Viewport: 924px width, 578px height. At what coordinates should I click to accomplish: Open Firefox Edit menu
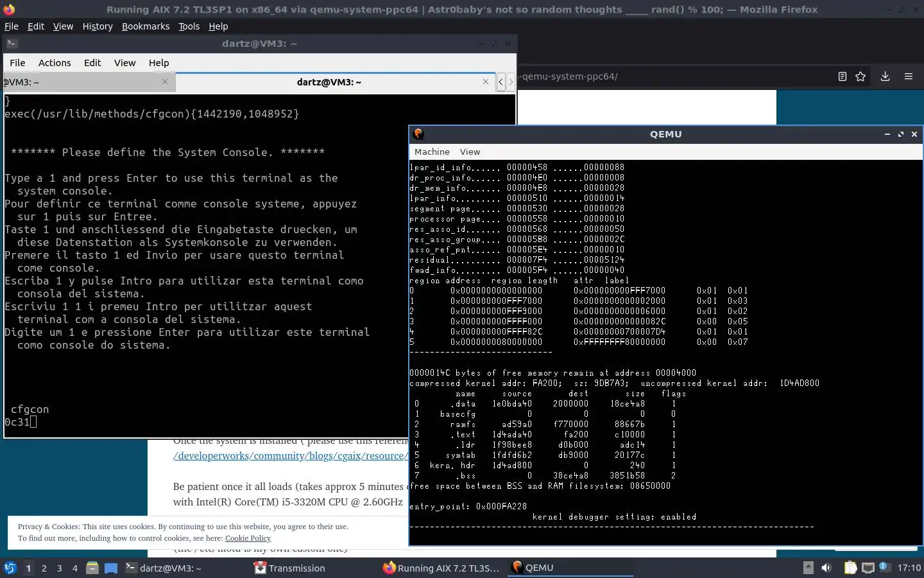(x=36, y=26)
